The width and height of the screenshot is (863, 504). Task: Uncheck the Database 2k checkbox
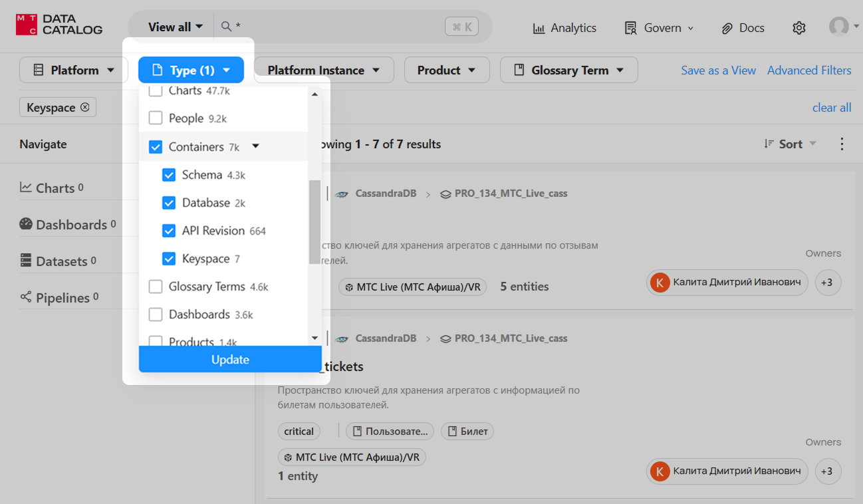[169, 203]
